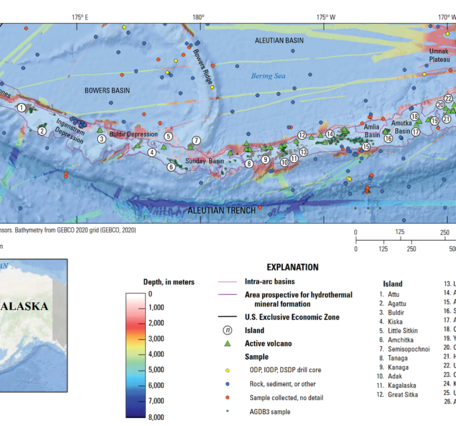Screen dimensions: 456x426
Task: Click the Island legend circle symbol
Action: [227, 330]
